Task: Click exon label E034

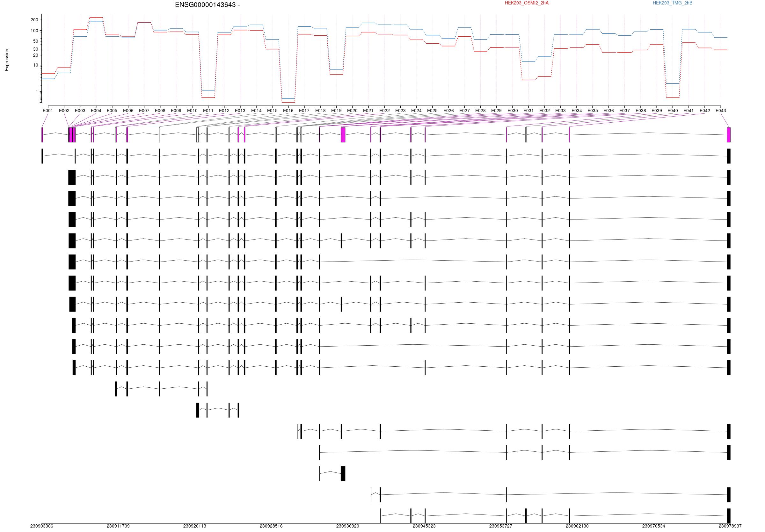Action: point(577,111)
